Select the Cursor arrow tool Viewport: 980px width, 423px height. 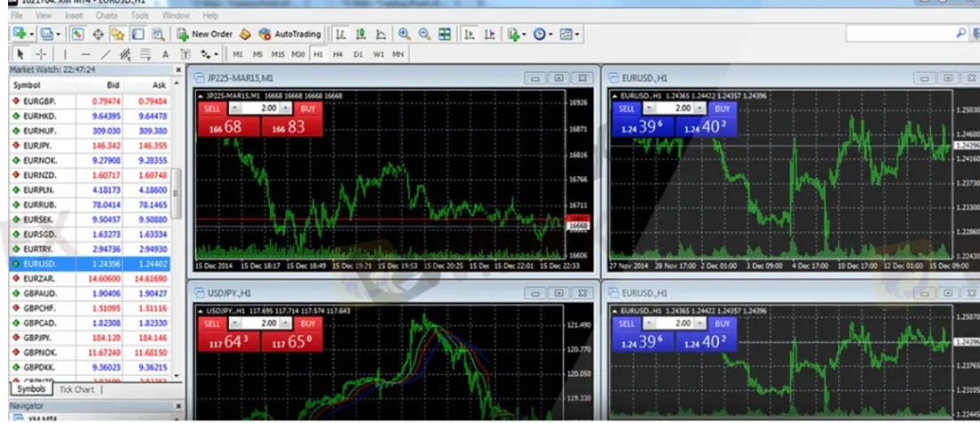[x=20, y=54]
